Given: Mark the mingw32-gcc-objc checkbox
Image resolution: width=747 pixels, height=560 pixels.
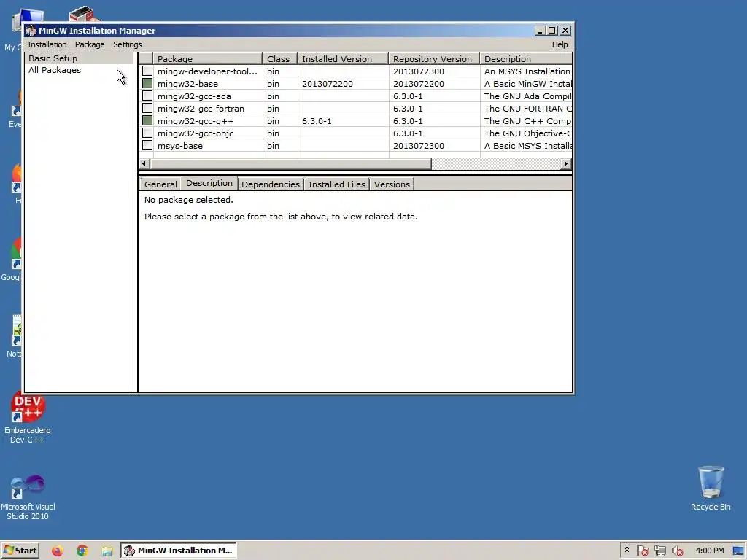Looking at the screenshot, I should 147,133.
